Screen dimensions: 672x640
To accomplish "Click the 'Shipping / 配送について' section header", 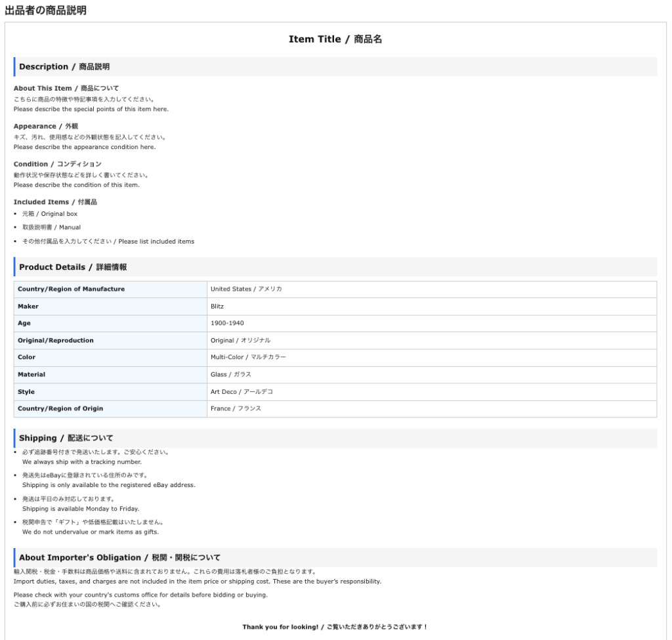I will [x=66, y=438].
